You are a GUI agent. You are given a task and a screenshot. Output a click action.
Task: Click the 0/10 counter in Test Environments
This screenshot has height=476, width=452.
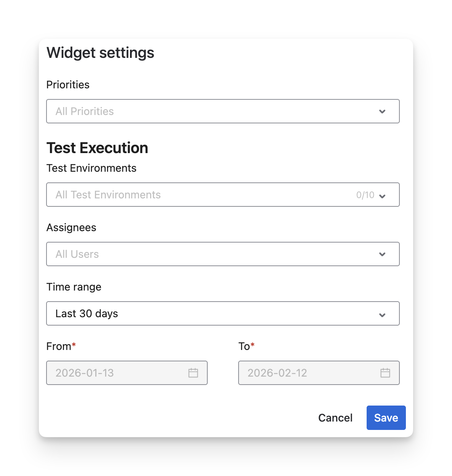click(365, 195)
